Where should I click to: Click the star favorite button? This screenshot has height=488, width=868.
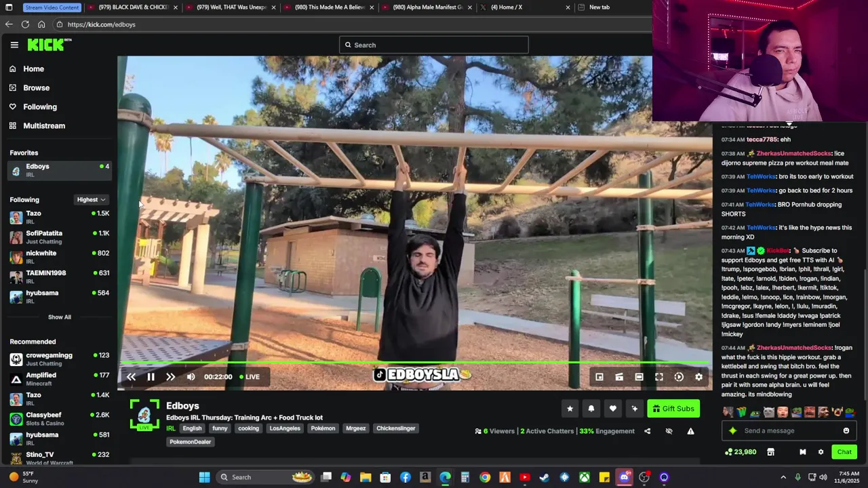570,409
